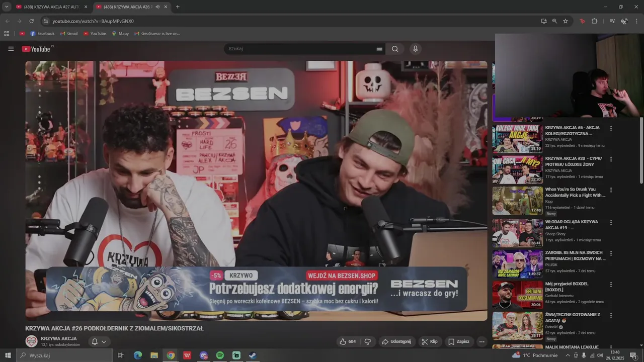This screenshot has width=644, height=362.
Task: Click the magnifier search button
Action: pyautogui.click(x=395, y=49)
